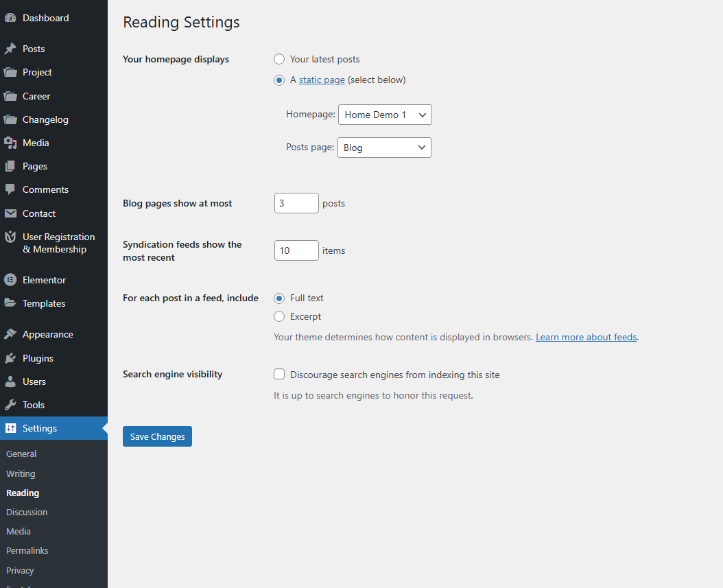Viewport: 723px width, 588px height.
Task: Click the "static page" hyperlink
Action: click(x=322, y=80)
